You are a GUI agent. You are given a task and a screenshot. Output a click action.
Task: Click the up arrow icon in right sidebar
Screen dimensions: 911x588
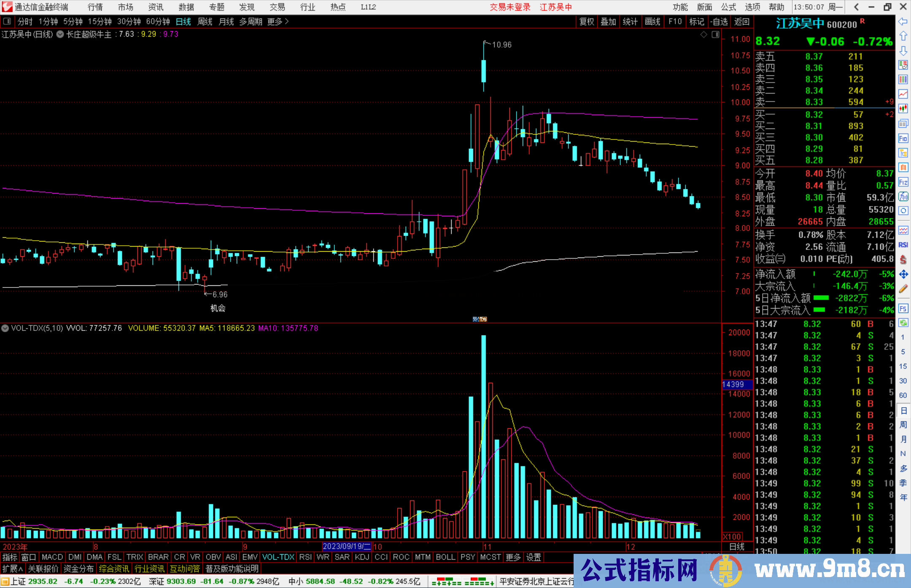pos(903,36)
